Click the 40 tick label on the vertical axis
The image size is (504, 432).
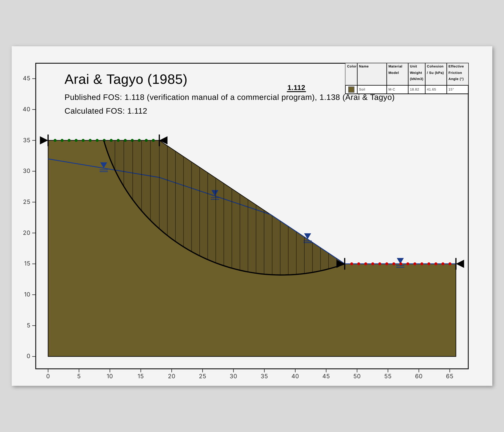(27, 109)
